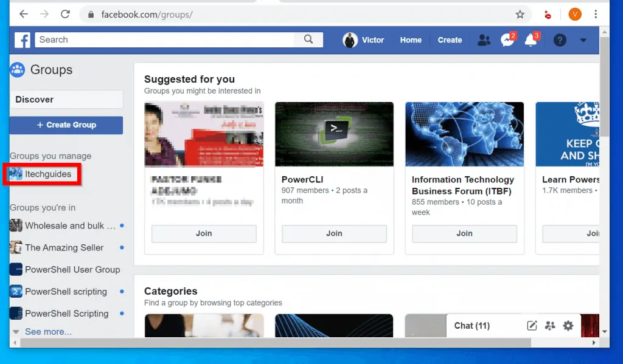Click the search magnifying glass icon
Image resolution: width=623 pixels, height=364 pixels.
pyautogui.click(x=308, y=39)
